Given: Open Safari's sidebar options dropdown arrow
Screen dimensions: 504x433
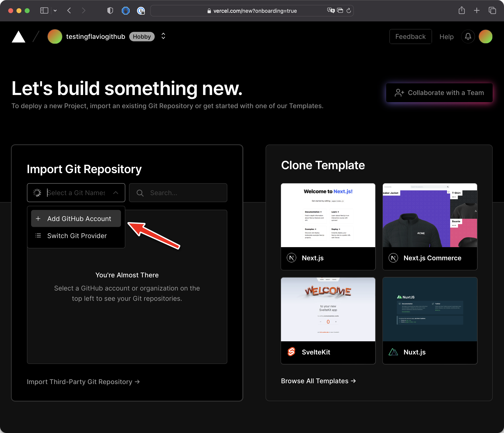Looking at the screenshot, I should (x=55, y=10).
